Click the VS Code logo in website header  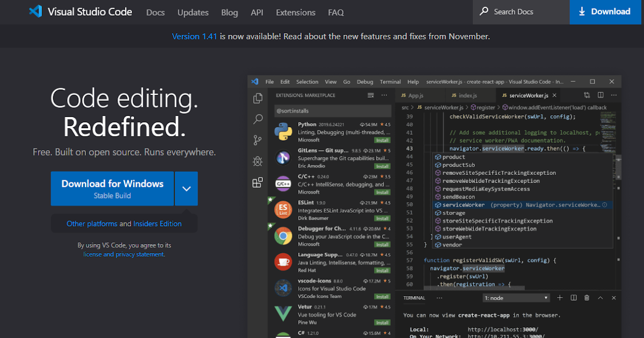point(35,11)
